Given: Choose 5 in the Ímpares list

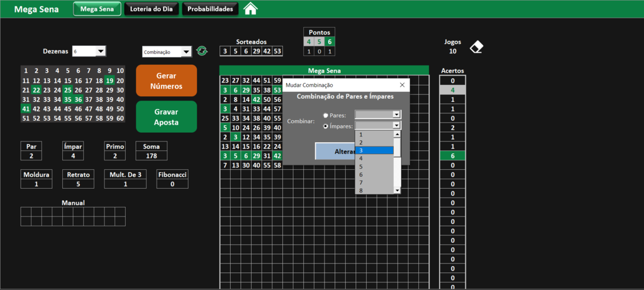Looking at the screenshot, I should point(374,166).
